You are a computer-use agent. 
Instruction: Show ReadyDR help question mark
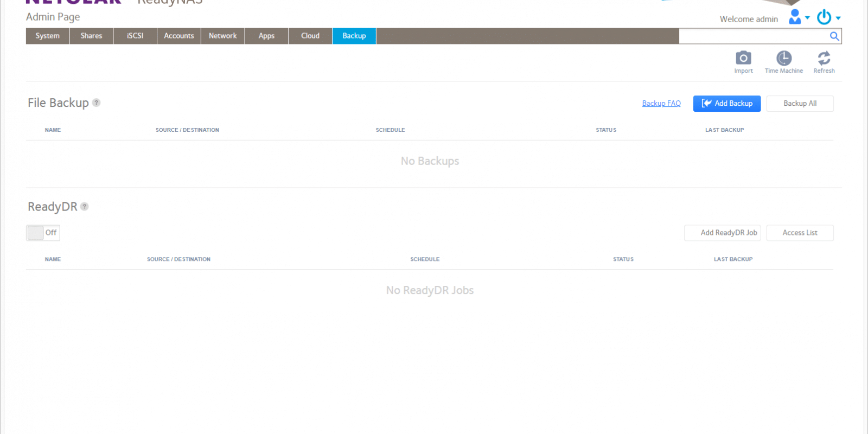[x=85, y=207]
